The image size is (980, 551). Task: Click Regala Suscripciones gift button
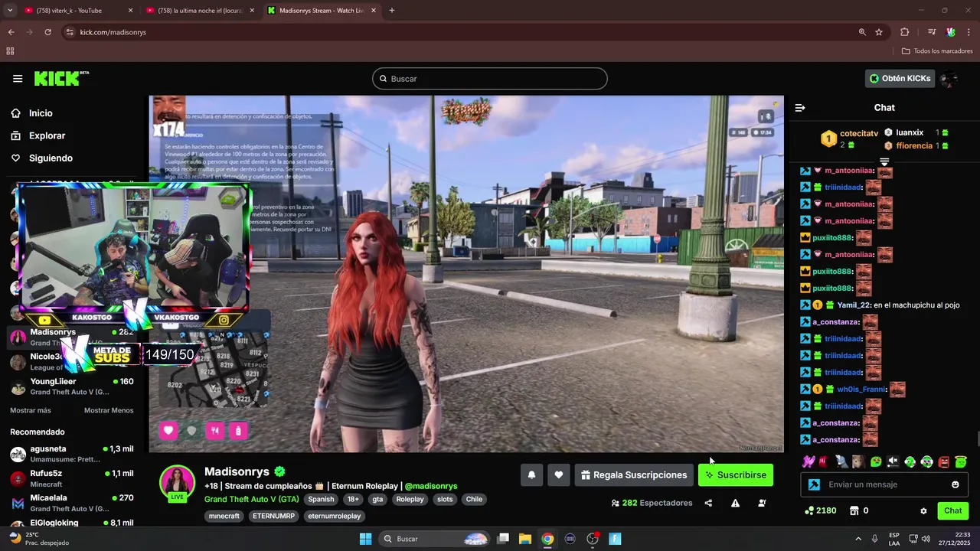(x=634, y=475)
